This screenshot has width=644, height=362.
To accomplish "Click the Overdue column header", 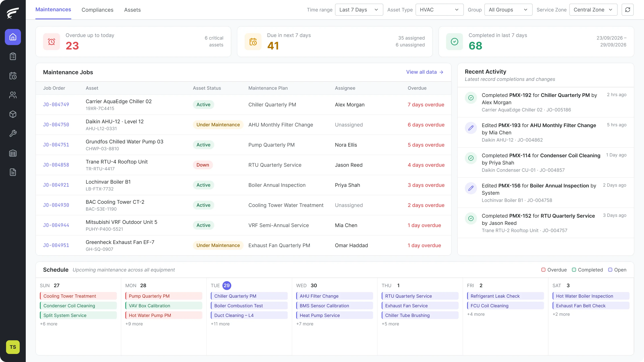I will pos(417,88).
